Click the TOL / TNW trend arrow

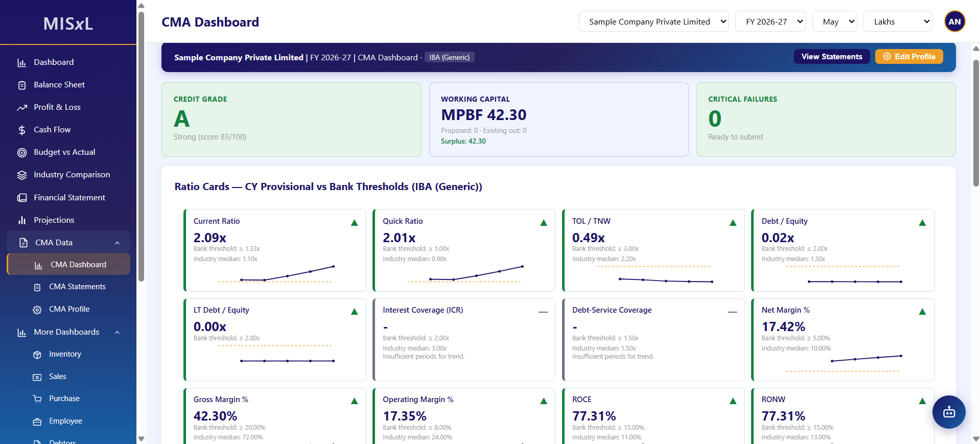point(733,223)
